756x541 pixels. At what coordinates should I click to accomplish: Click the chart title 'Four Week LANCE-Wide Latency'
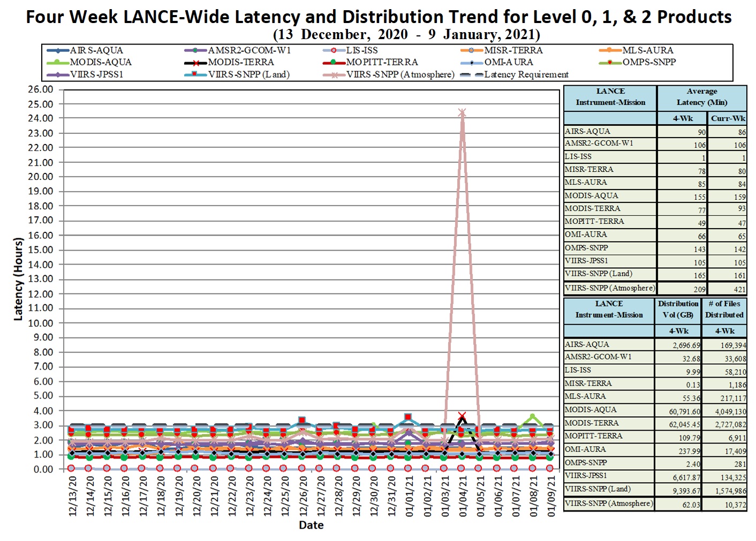coord(379,17)
